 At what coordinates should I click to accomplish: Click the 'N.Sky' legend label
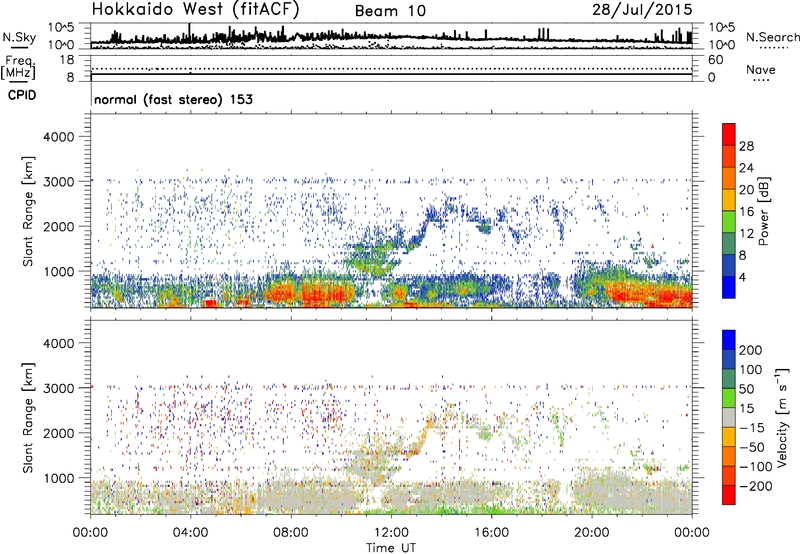pos(19,37)
